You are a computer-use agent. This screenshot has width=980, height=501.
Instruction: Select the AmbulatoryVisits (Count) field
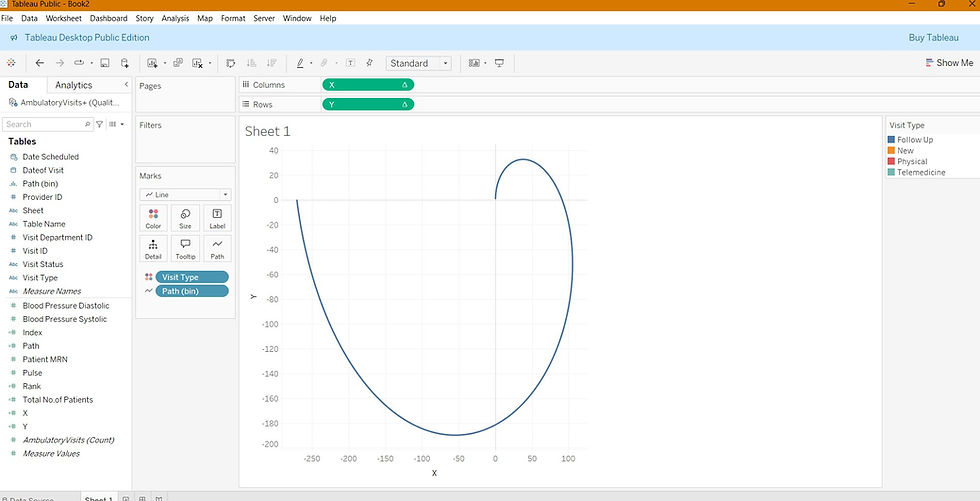pyautogui.click(x=68, y=440)
